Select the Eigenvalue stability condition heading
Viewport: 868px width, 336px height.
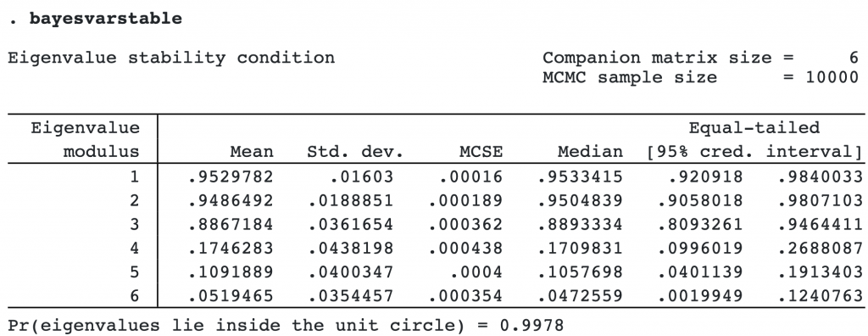(x=171, y=58)
